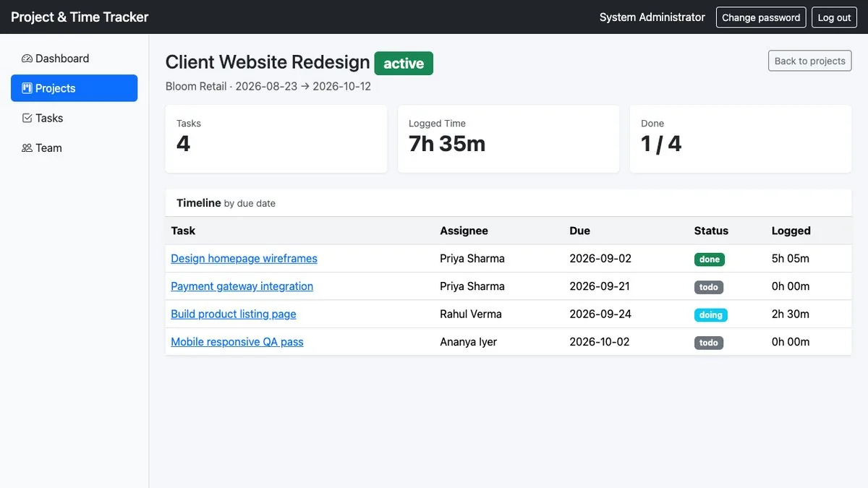The height and width of the screenshot is (488, 868).
Task: Go to Tasks in the sidebar
Action: [74, 118]
